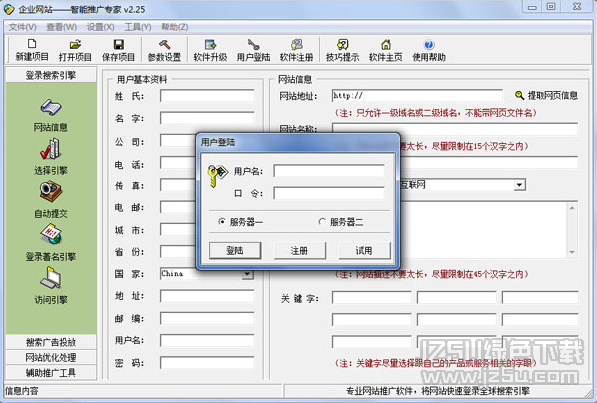The image size is (597, 403).
Task: Expand the 搜索广告投放 sidebar section
Action: click(51, 342)
